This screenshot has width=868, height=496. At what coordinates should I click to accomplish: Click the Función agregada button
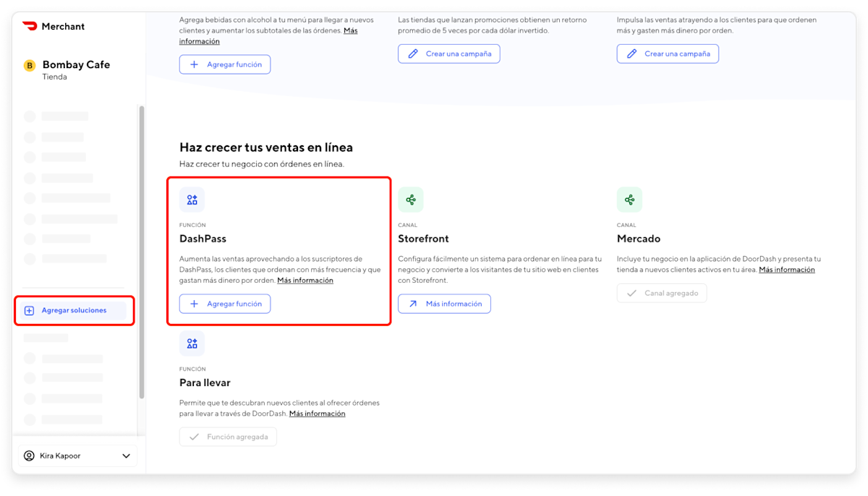click(228, 437)
